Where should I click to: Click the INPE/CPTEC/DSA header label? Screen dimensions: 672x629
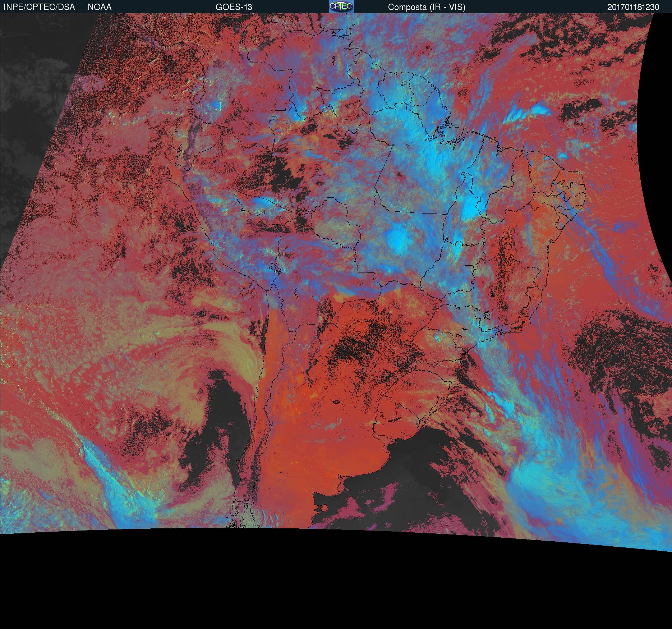(x=39, y=7)
